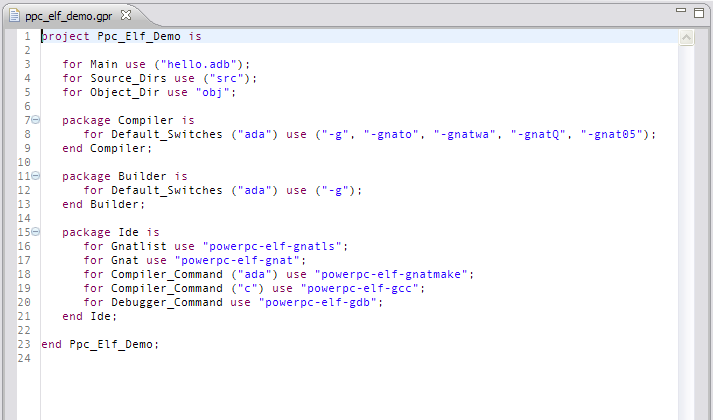Click the "obj" string on line 5

click(x=212, y=92)
